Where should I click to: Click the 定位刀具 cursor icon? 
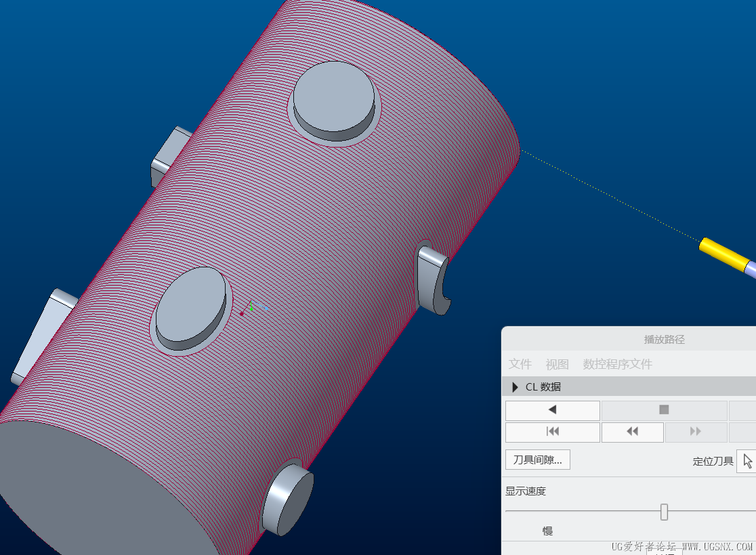[x=747, y=462]
